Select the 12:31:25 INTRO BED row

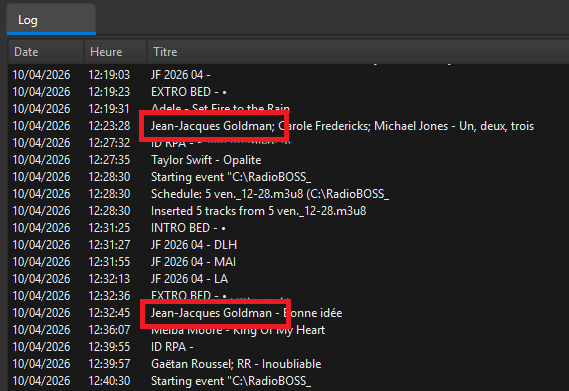[288, 228]
